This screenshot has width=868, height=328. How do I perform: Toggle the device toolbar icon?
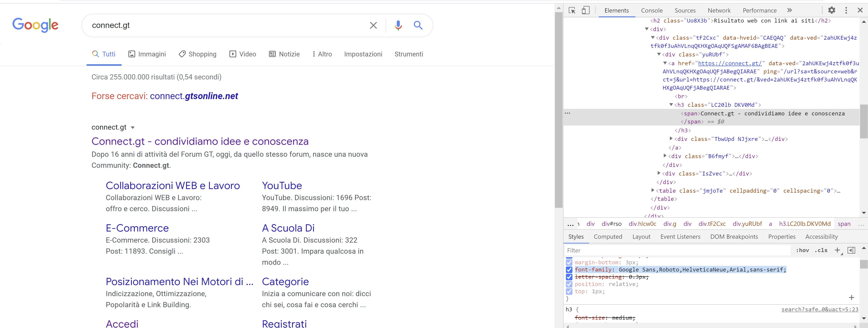[586, 10]
